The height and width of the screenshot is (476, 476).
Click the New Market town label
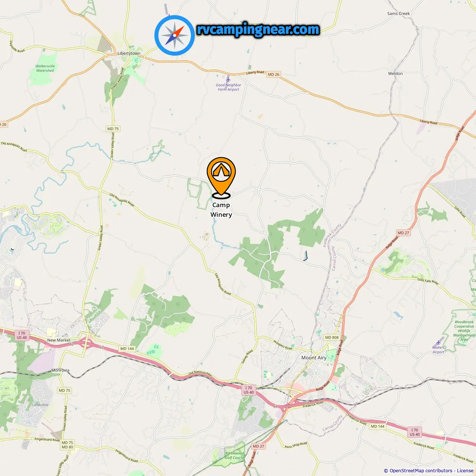[59, 340]
